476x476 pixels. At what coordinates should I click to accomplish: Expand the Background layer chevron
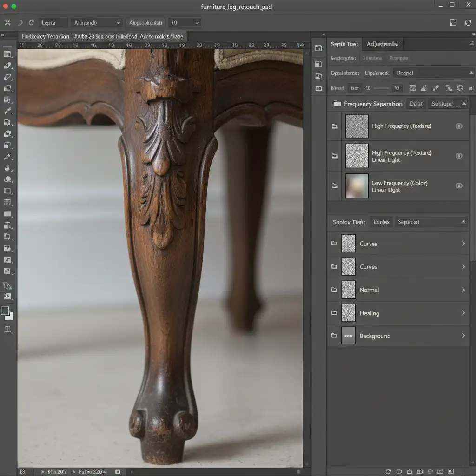click(x=463, y=336)
